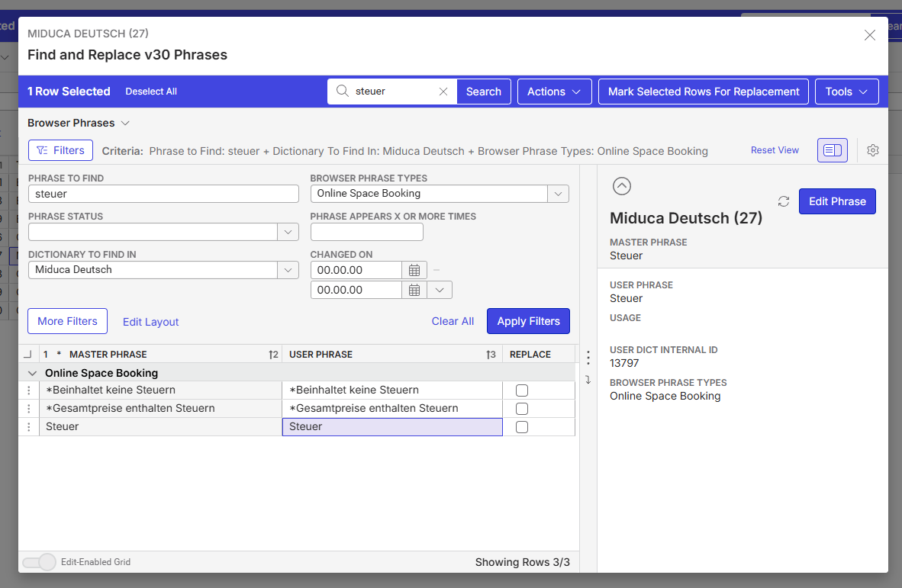Click the Deselect All link
The width and height of the screenshot is (902, 588).
[x=151, y=92]
